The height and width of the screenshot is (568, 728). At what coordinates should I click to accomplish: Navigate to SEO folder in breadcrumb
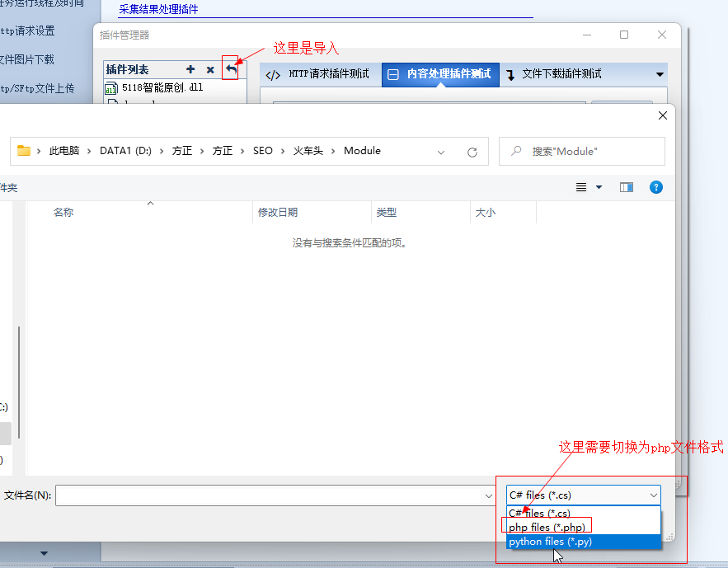coord(263,151)
